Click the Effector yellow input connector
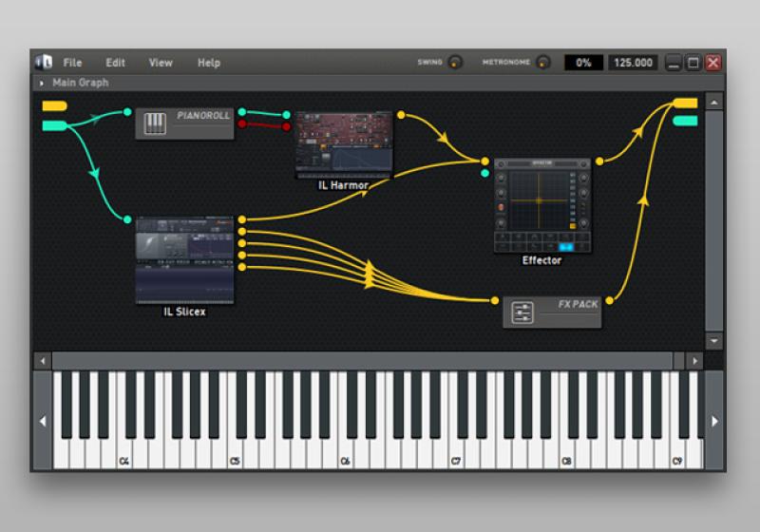The height and width of the screenshot is (532, 760). tap(484, 161)
